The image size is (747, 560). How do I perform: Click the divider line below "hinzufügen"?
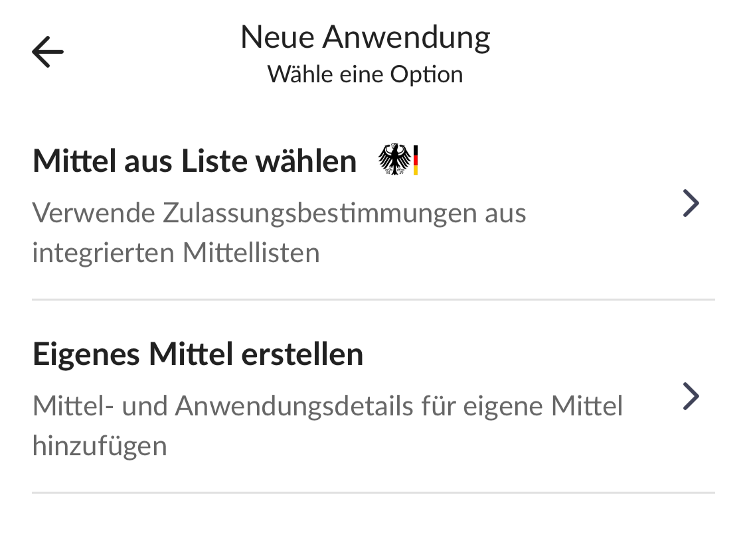[373, 492]
